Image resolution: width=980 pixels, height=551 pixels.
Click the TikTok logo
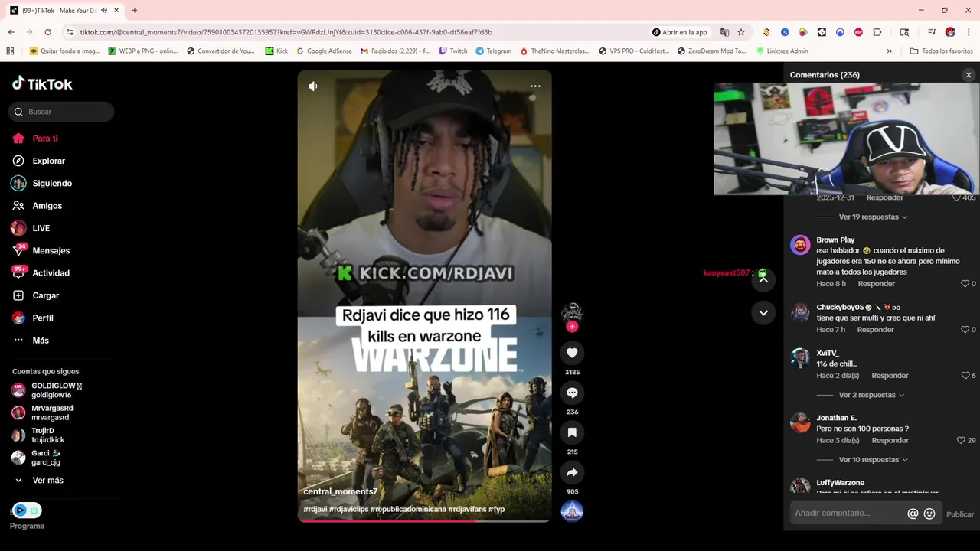tap(42, 83)
